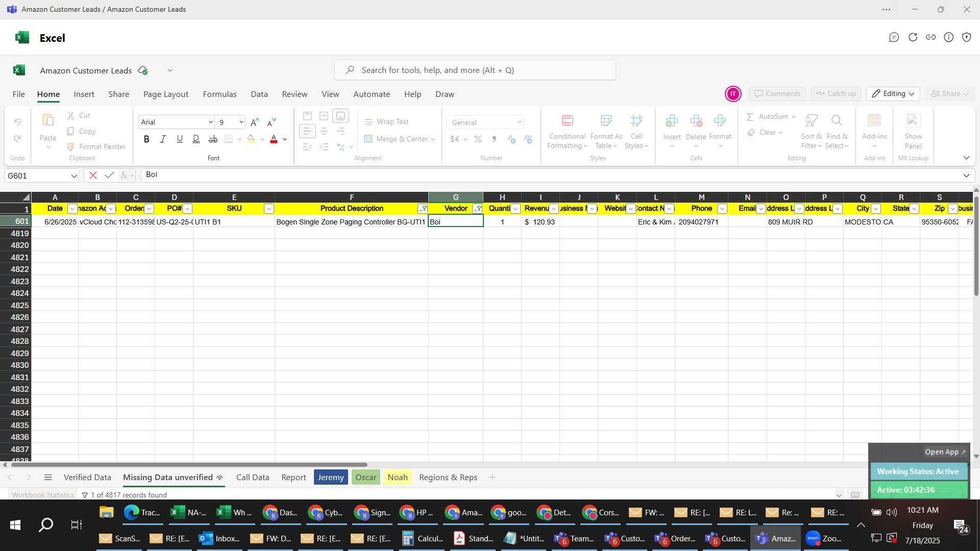Open the Name Box G601 dropdown
Viewport: 980px width, 551px height.
pyautogui.click(x=74, y=176)
